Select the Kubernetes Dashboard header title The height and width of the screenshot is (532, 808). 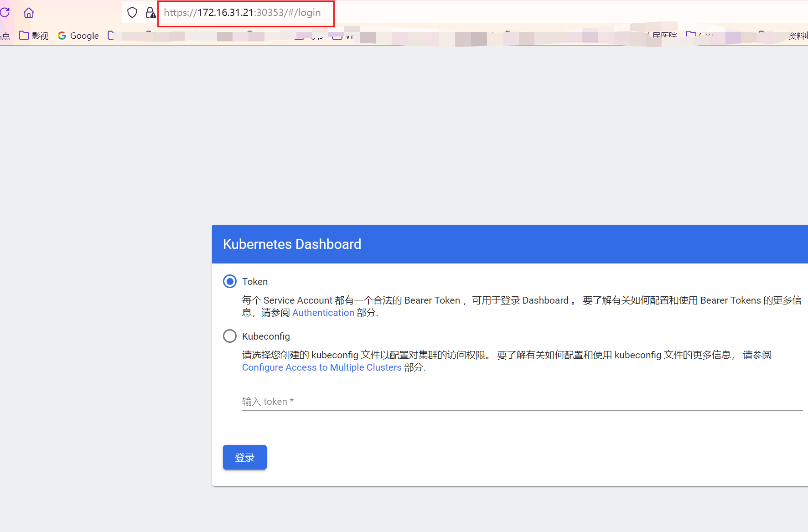(x=292, y=244)
